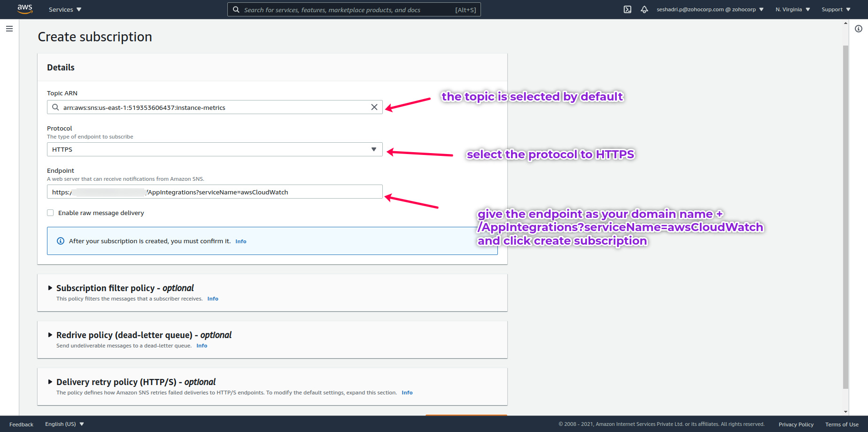
Task: Open Info link for filter policy
Action: coord(213,299)
